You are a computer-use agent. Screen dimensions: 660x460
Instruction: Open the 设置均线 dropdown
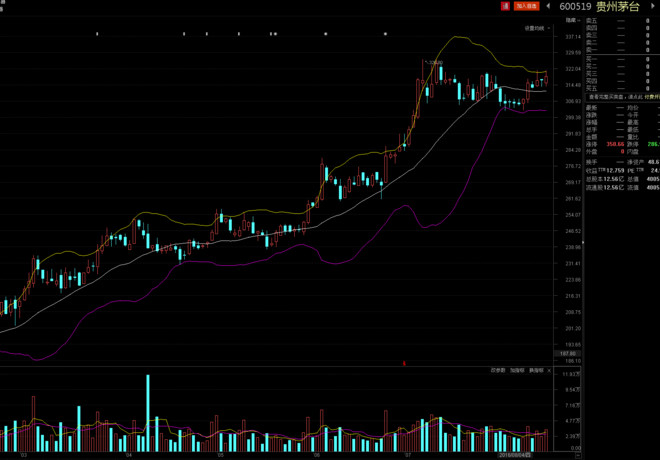[x=537, y=28]
